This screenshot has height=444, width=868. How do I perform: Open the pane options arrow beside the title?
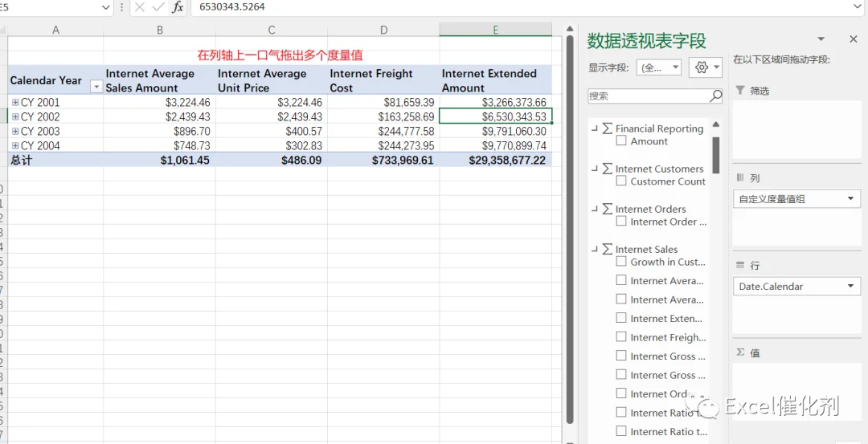click(821, 39)
